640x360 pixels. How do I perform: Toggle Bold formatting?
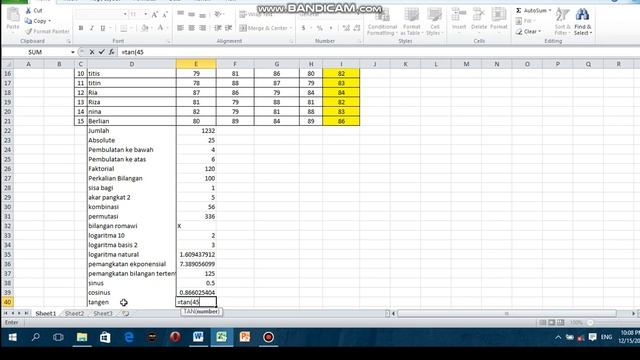click(81, 28)
